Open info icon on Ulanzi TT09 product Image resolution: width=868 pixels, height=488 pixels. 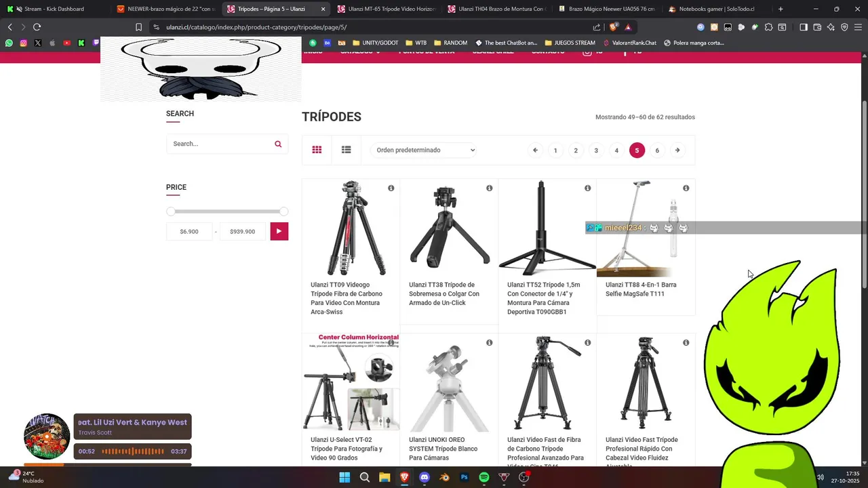391,188
